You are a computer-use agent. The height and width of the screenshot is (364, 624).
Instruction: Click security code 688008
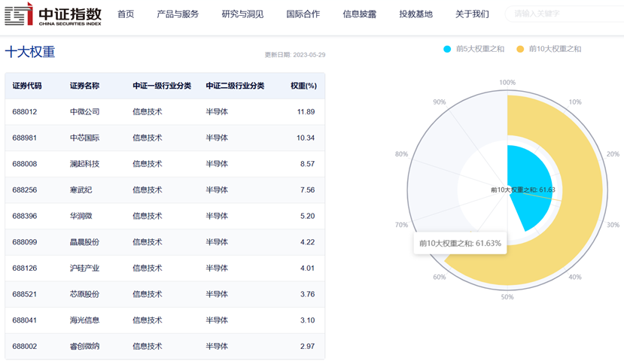click(25, 164)
